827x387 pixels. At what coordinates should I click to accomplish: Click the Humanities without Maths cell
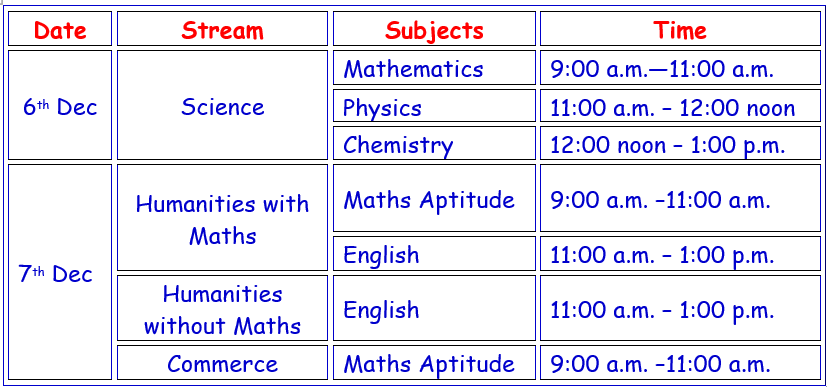point(222,308)
